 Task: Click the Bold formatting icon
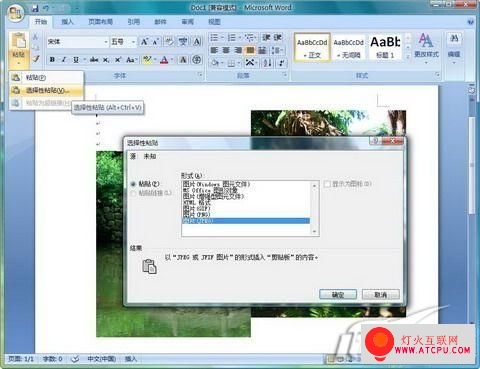[x=52, y=60]
